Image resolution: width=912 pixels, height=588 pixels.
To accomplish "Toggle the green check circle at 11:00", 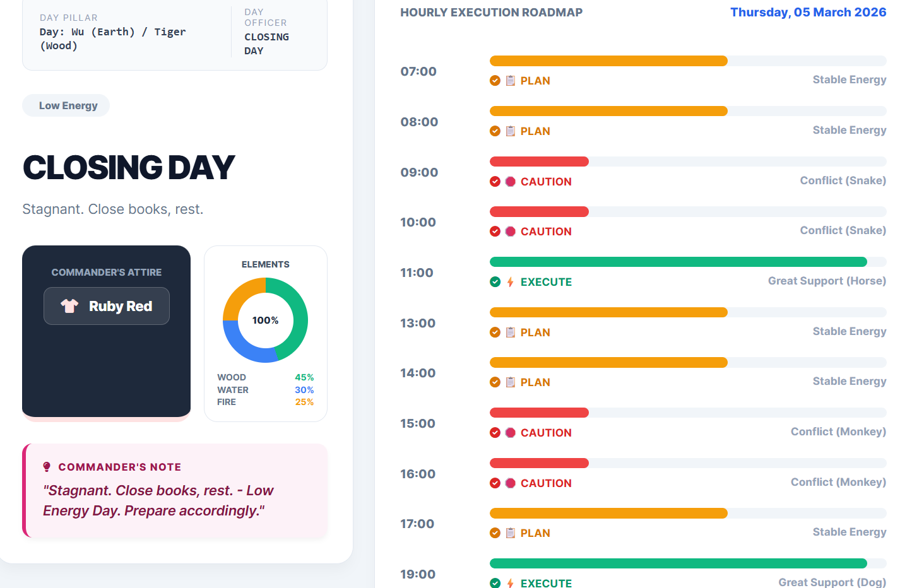I will click(x=495, y=282).
